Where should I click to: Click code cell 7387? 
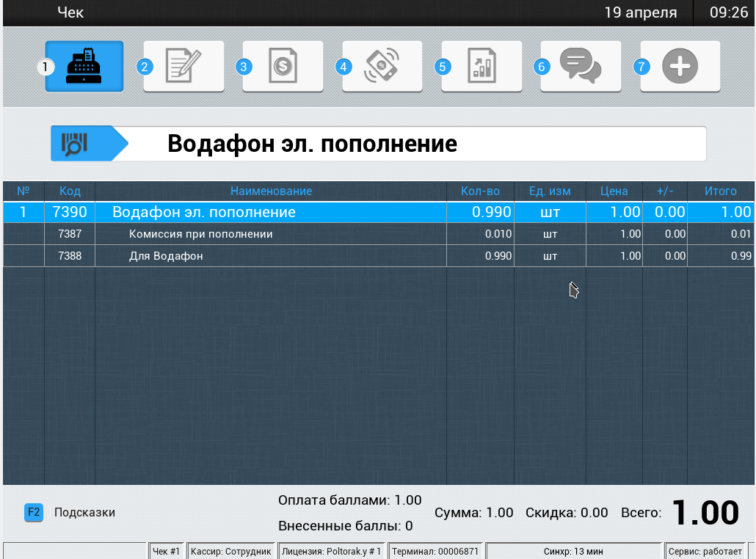[70, 234]
